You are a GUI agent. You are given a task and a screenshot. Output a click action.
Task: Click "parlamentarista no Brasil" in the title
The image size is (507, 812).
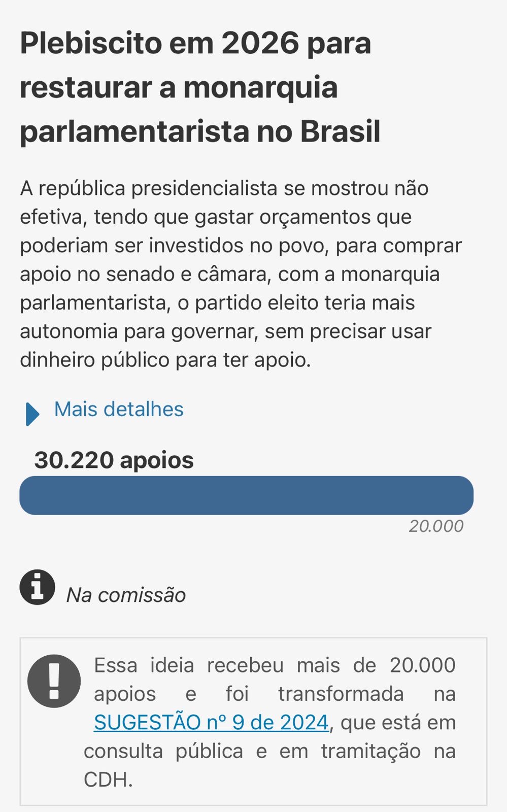200,131
